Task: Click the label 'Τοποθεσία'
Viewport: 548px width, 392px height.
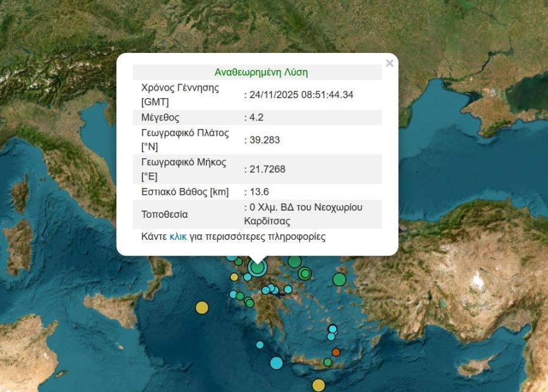Action: tap(164, 214)
